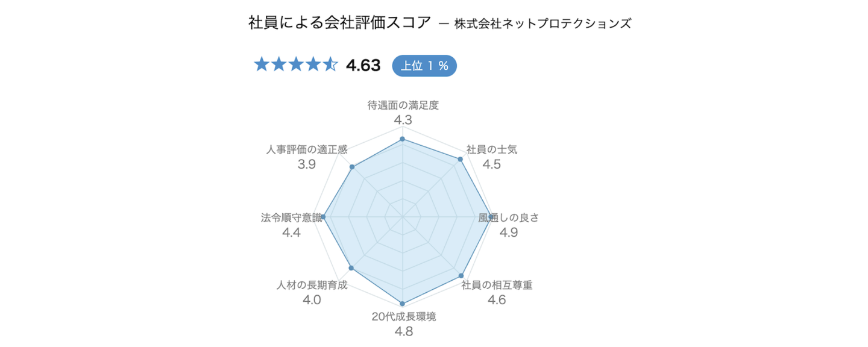Click the radar data point for 社員の士気

click(x=461, y=160)
